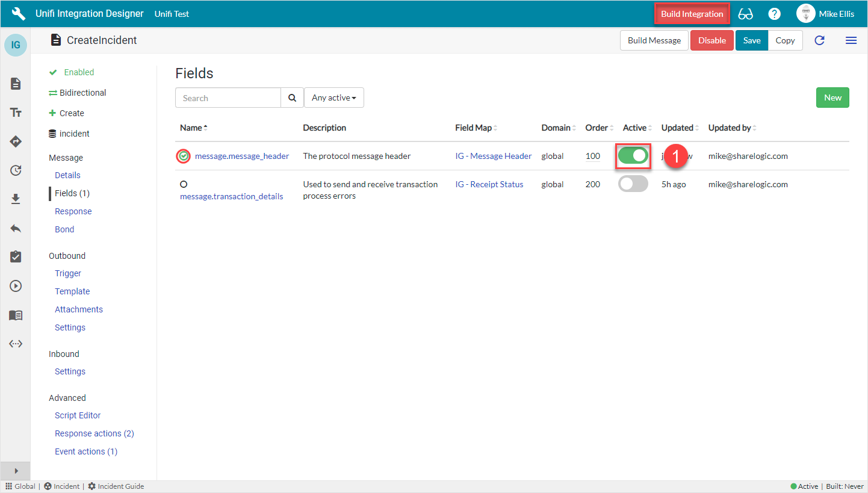Go to Script Editor in Advanced section

(x=78, y=415)
